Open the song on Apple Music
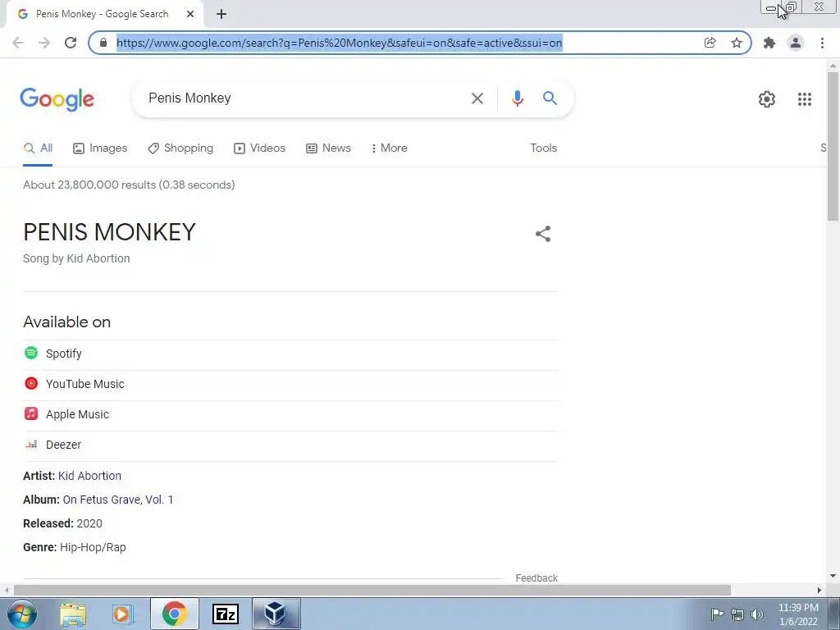The height and width of the screenshot is (630, 840). (290, 414)
